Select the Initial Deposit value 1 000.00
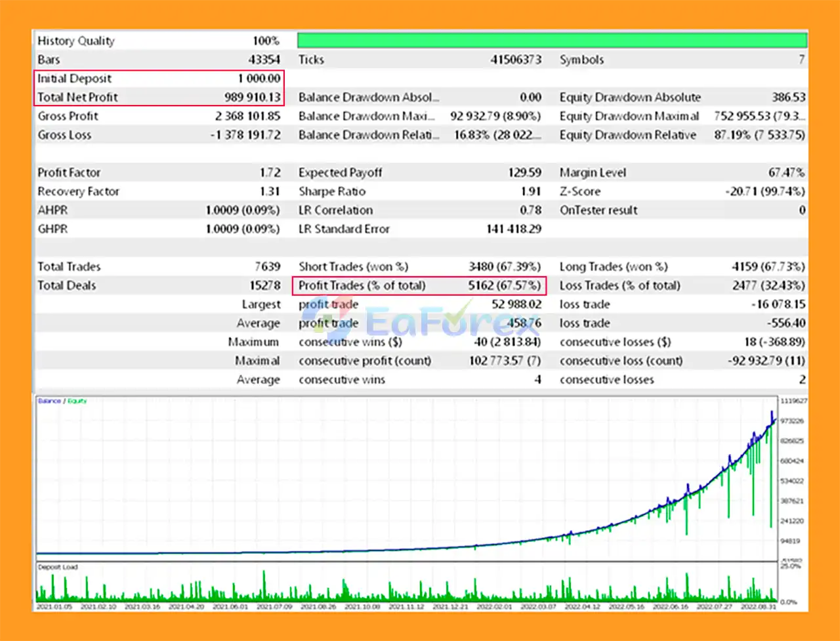Image resolution: width=840 pixels, height=641 pixels. (x=259, y=79)
